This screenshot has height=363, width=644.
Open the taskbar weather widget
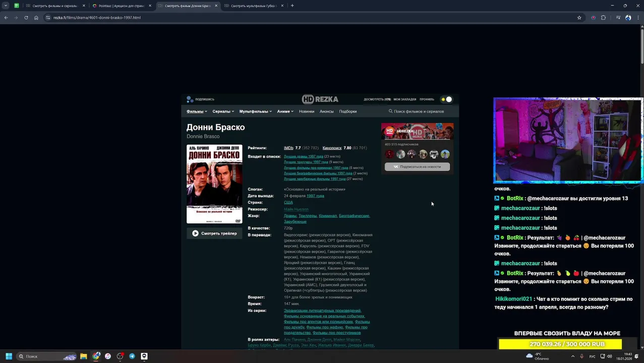(538, 356)
